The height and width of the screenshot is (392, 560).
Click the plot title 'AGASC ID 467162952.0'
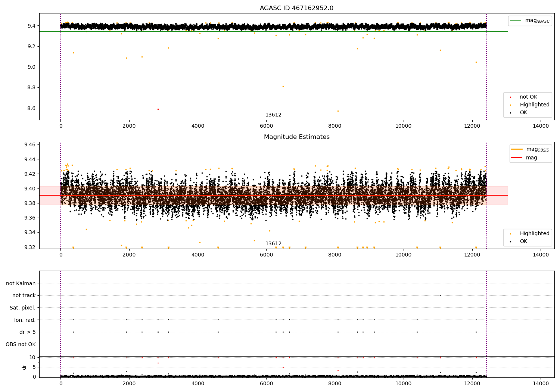296,8
